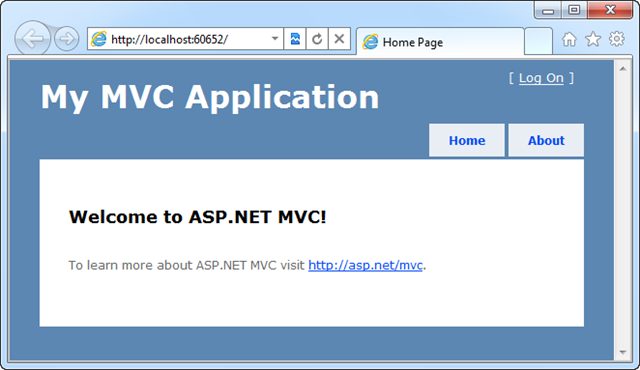
Task: Click the Welcome to ASP.NET MVC! heading
Action: [198, 217]
